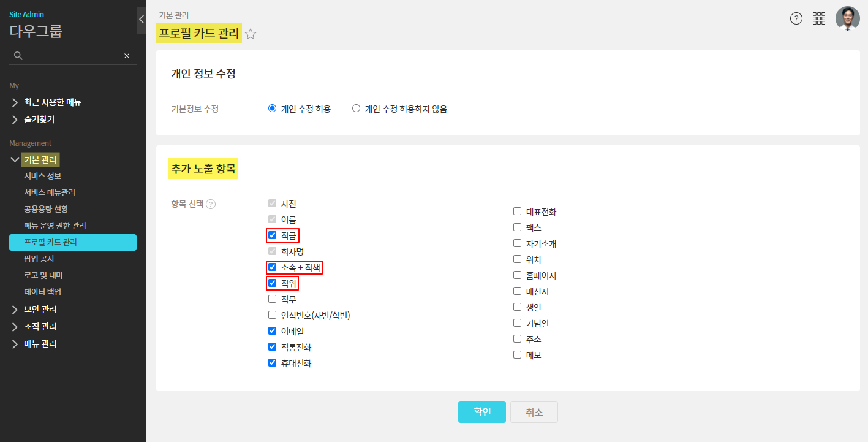The height and width of the screenshot is (442, 868).
Task: Go to 로고 및 테마 menu item
Action: pyautogui.click(x=43, y=275)
